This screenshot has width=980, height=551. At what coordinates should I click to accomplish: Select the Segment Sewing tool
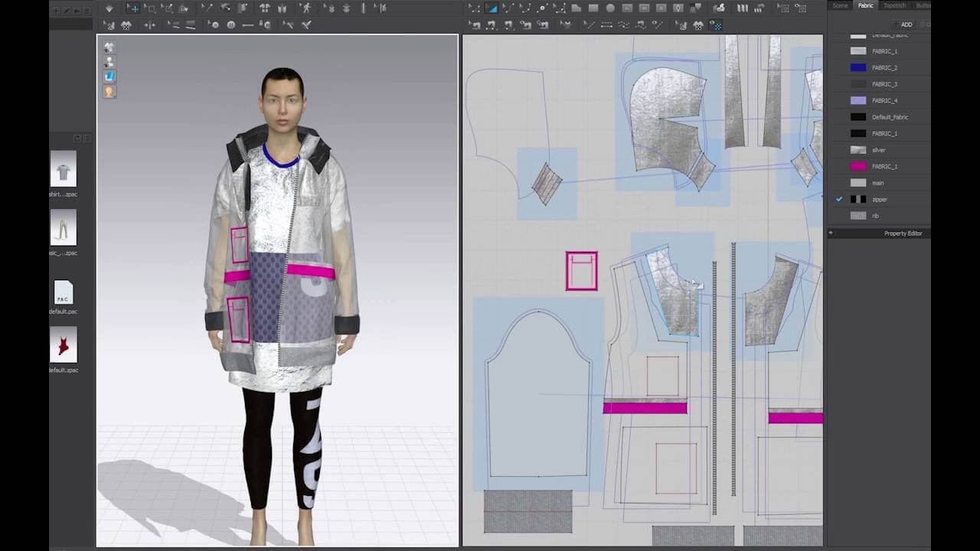606,24
